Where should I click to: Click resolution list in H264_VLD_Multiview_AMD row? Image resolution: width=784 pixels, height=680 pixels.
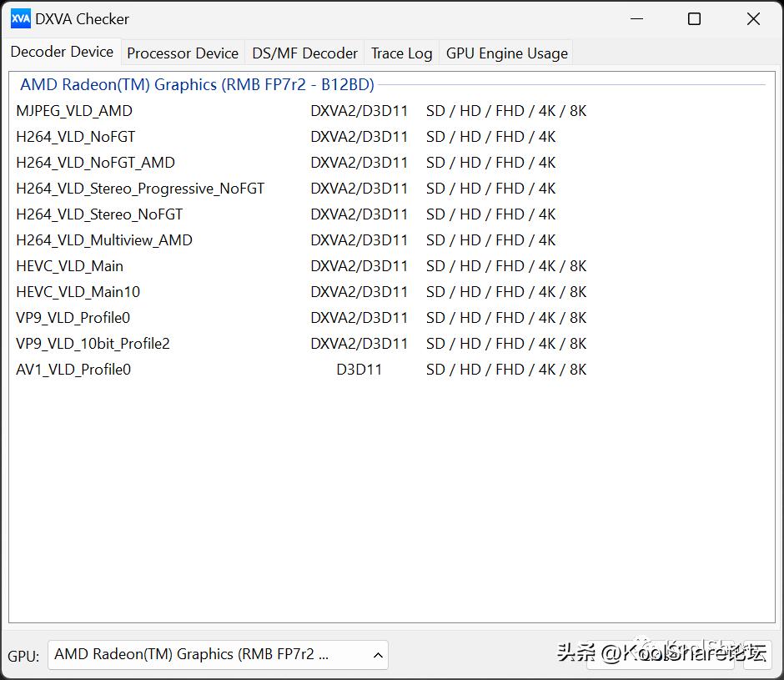pos(490,240)
